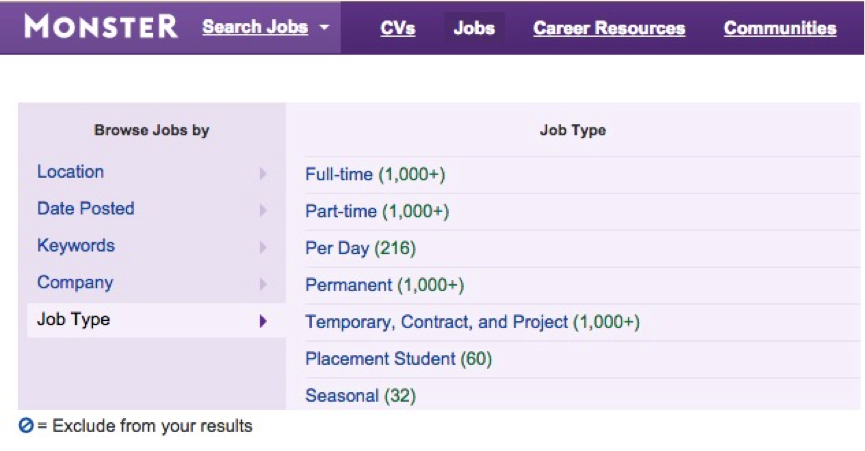Browse Part-time jobs
Viewport: 865px width, 451px height.
point(377,211)
